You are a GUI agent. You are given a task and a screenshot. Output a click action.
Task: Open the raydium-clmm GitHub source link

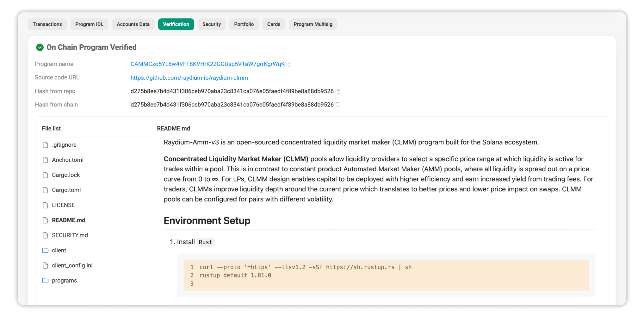pyautogui.click(x=189, y=78)
